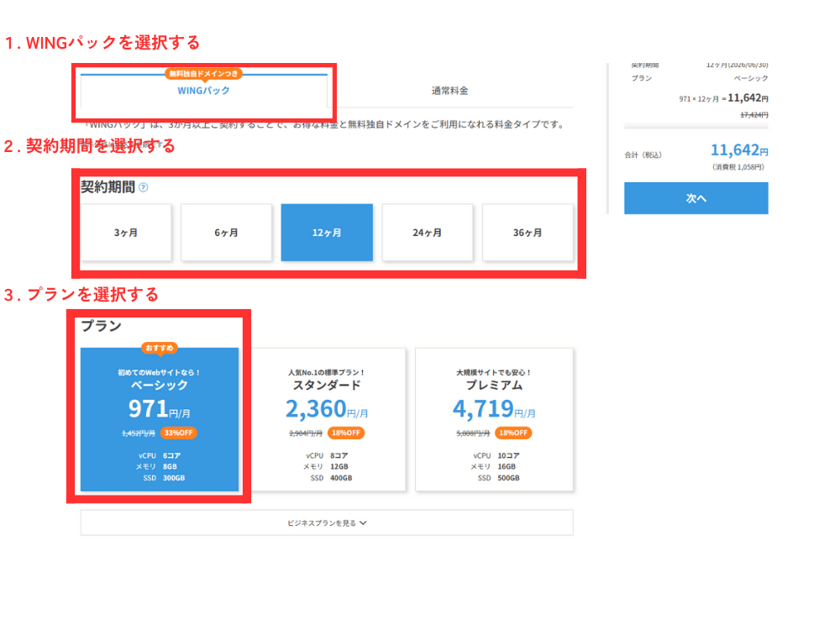This screenshot has width=840, height=630.
Task: Click the 無料独自ドメインつき badge
Action: coord(203,74)
